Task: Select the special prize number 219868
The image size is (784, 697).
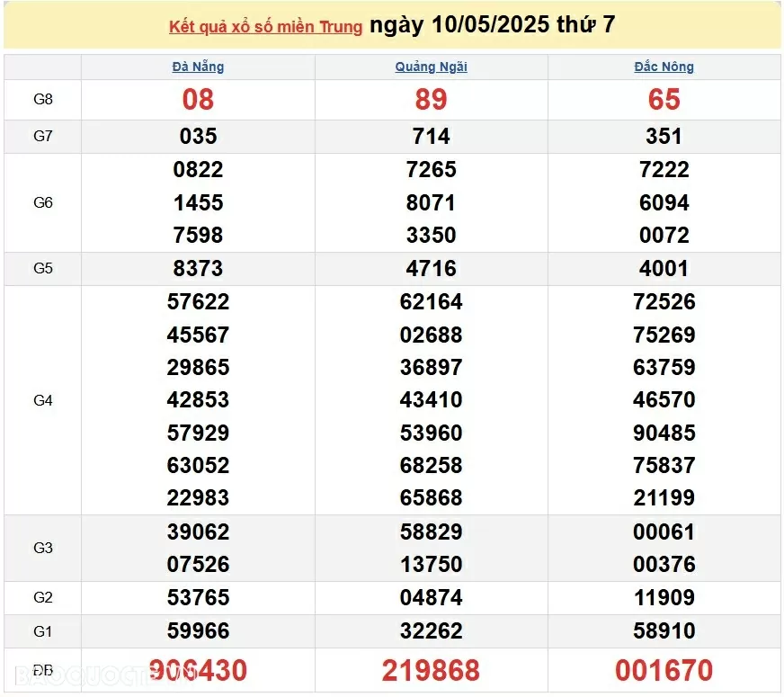Action: point(431,671)
